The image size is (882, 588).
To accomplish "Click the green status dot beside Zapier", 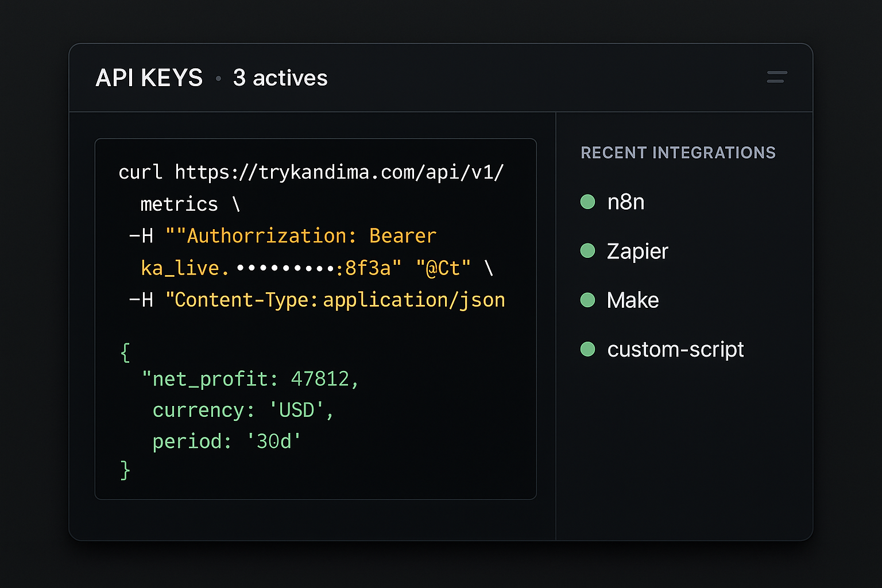I will click(x=587, y=250).
